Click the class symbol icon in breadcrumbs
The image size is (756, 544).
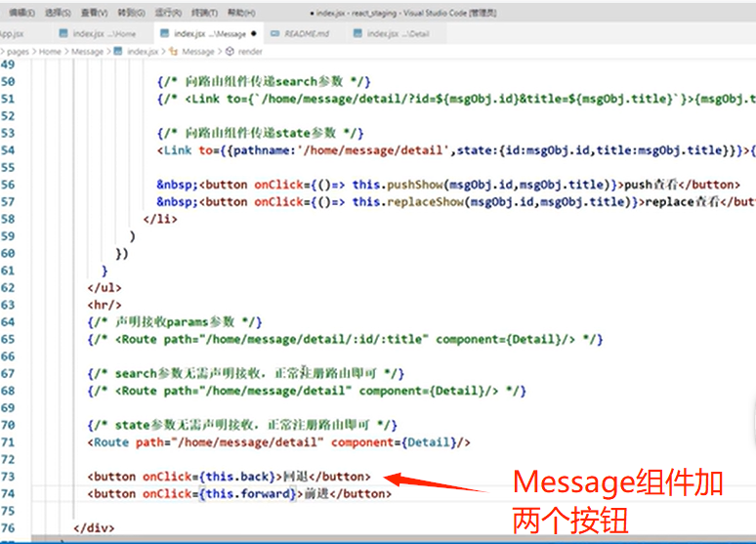174,51
